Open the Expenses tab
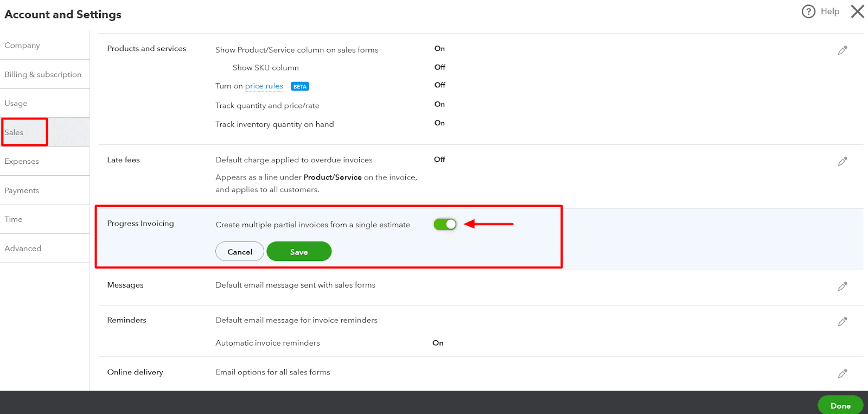 pos(44,161)
